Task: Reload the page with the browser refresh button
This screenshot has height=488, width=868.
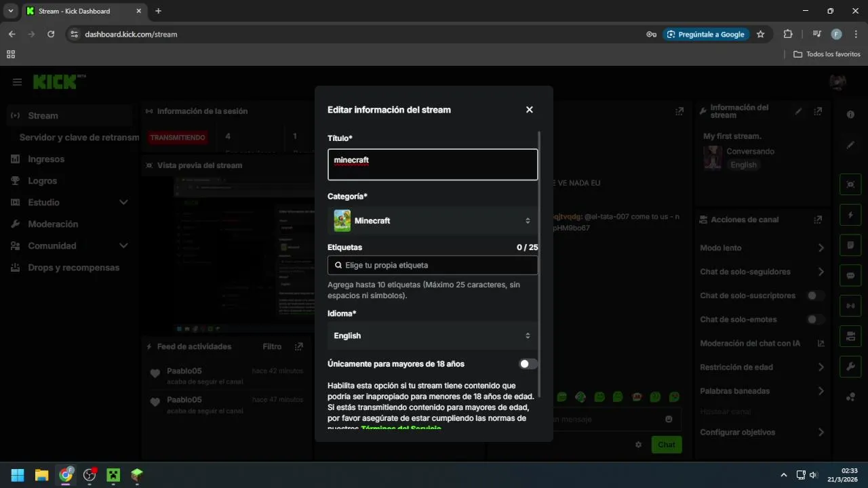Action: click(51, 34)
